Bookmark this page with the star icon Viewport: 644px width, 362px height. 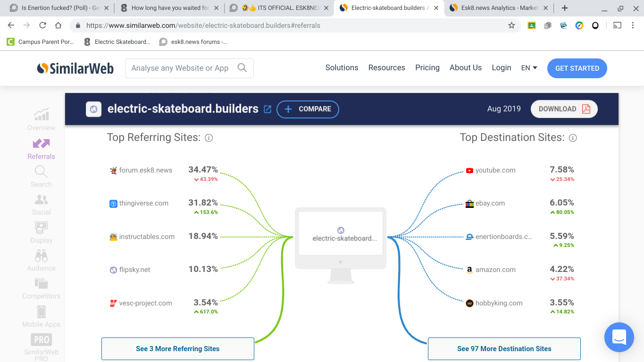(x=511, y=25)
